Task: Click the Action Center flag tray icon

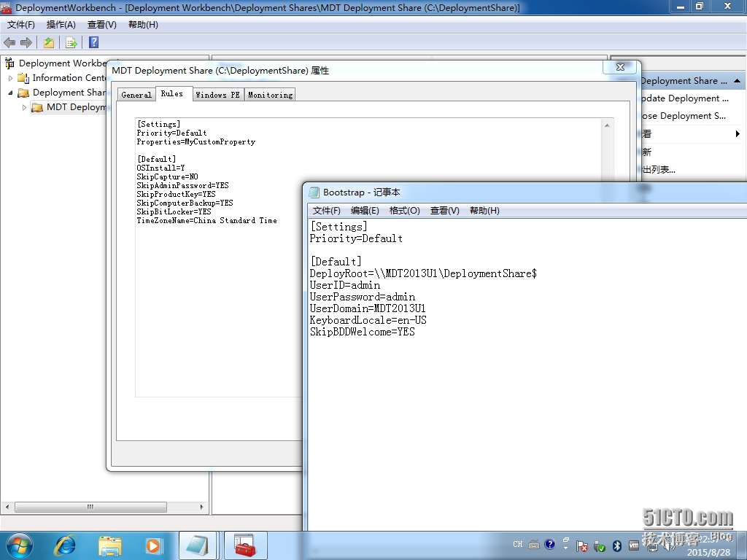Action: tap(581, 546)
